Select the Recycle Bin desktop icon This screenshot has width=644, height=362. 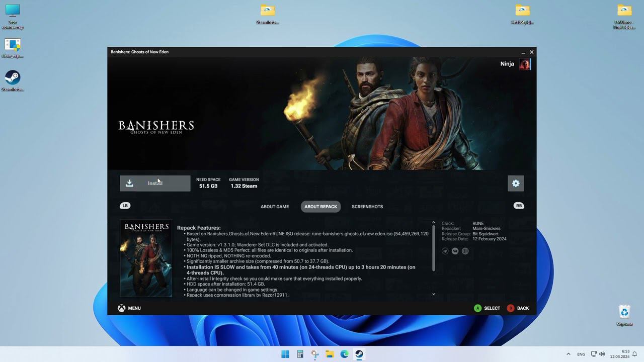click(624, 315)
